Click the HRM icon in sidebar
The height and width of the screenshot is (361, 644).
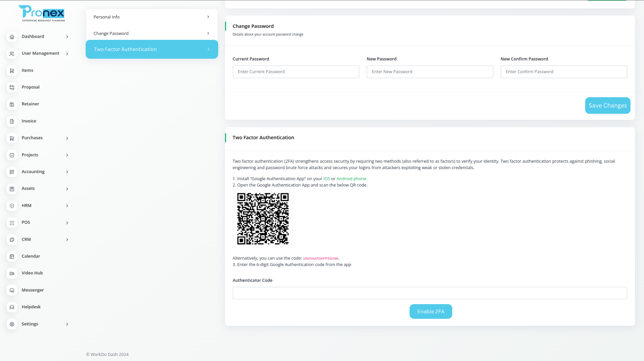[12, 206]
